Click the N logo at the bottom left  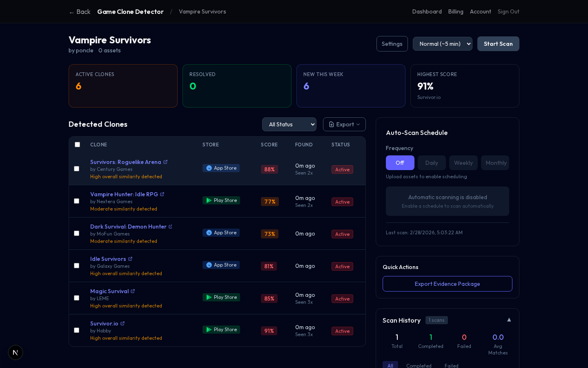(x=15, y=352)
